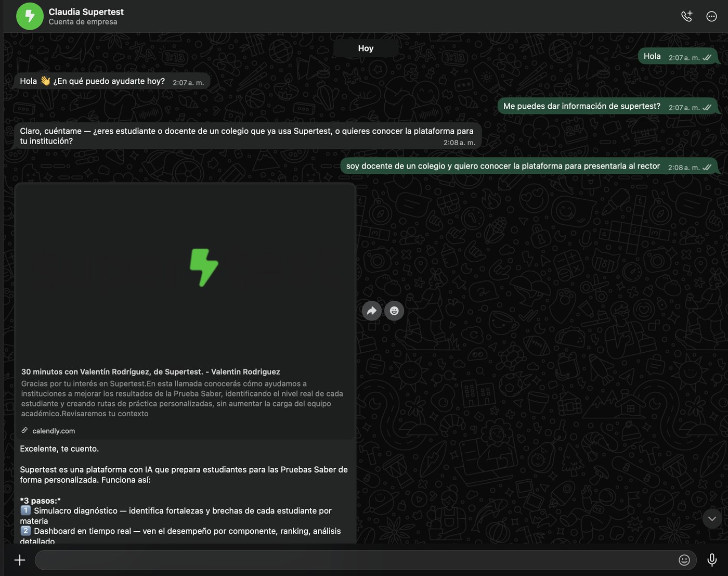React to the Calendly message with emoji
Screen dimensions: 728x576
(394, 311)
